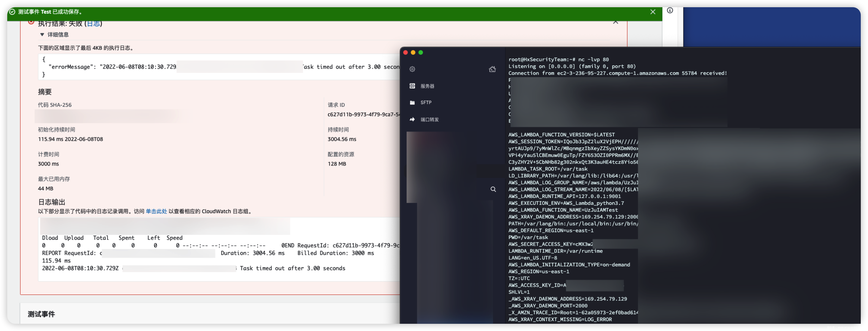
Task: Click the green fullscreen button of terminal window
Action: (x=421, y=53)
